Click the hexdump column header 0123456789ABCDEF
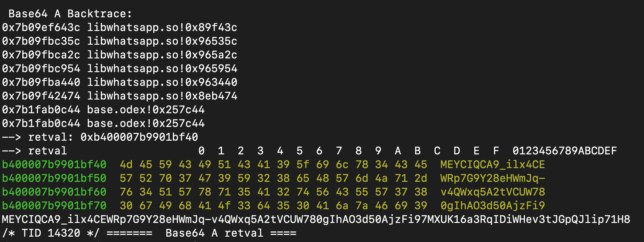Image resolution: width=644 pixels, height=242 pixels. pyautogui.click(x=565, y=151)
